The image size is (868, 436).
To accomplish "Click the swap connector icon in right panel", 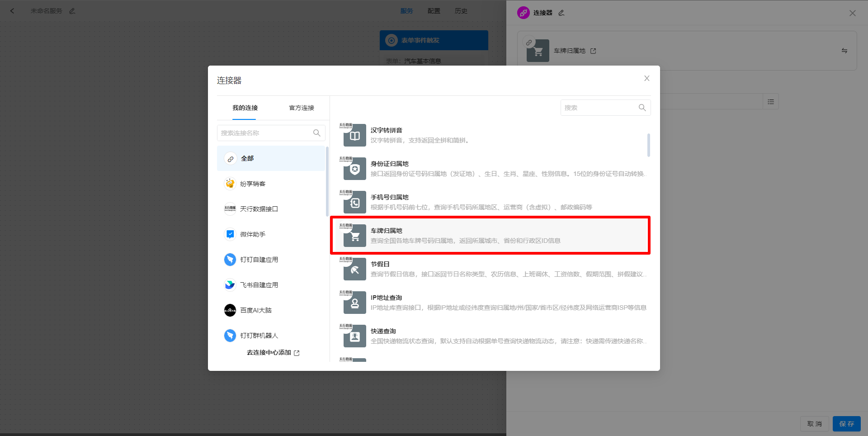I will coord(844,51).
